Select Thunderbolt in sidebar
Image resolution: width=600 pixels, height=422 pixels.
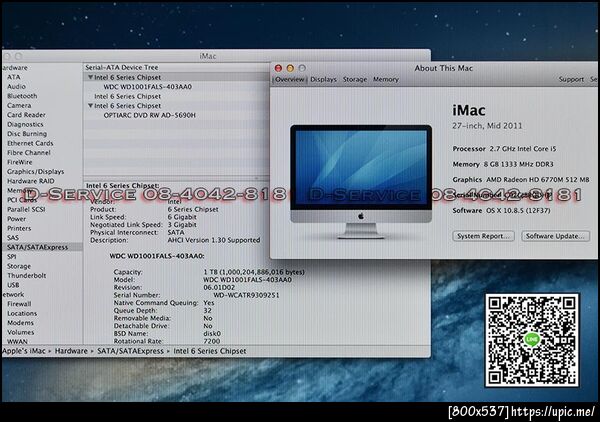point(26,275)
